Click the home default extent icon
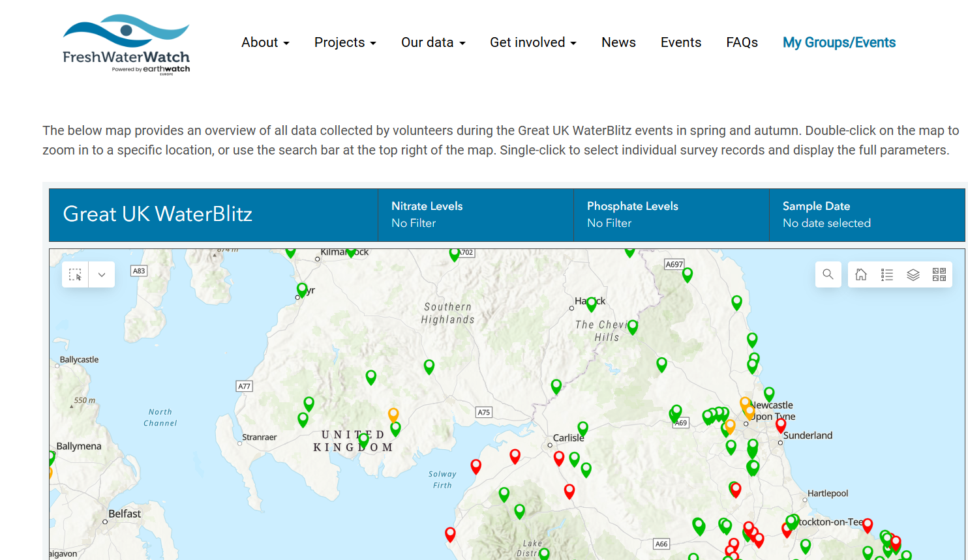This screenshot has height=560, width=968. click(860, 274)
